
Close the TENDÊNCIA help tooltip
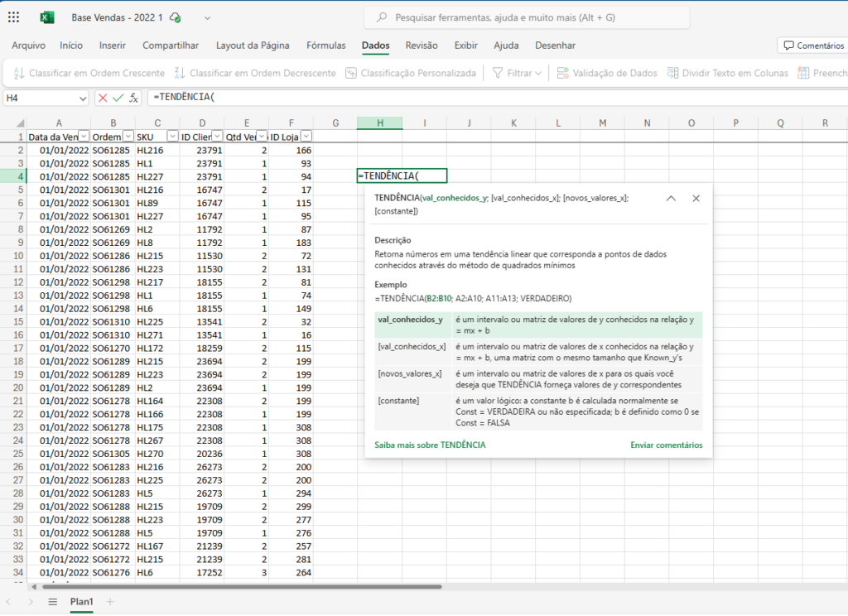(696, 199)
